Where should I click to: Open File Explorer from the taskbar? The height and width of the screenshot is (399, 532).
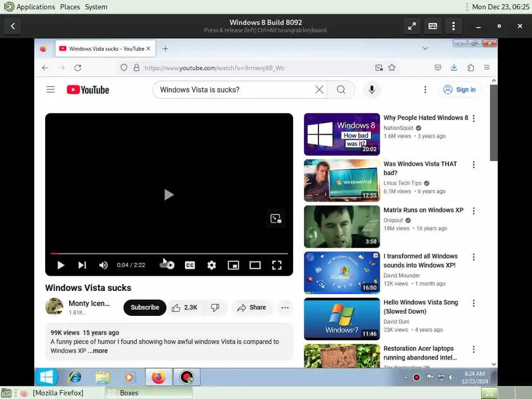[102, 377]
